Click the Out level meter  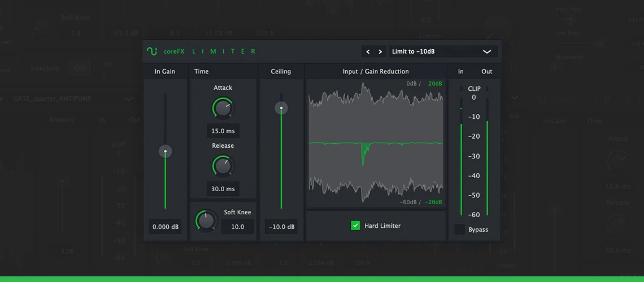click(487, 157)
